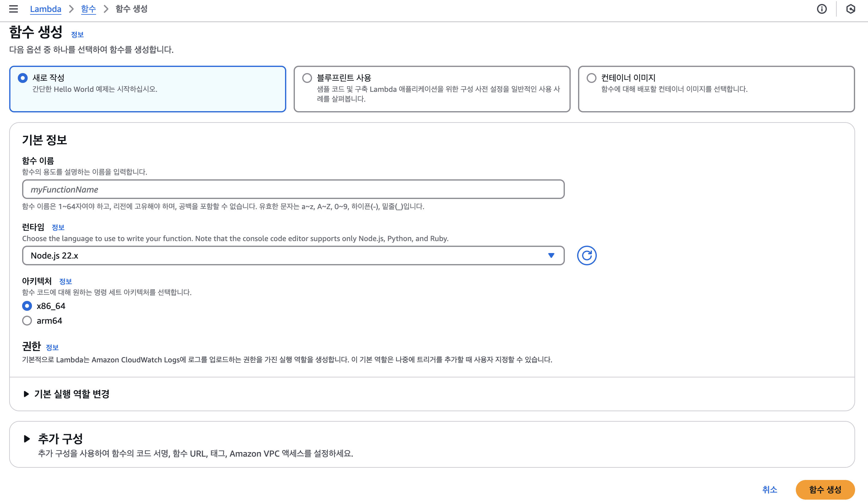
Task: Select the 새로 작성 option
Action: coord(23,78)
